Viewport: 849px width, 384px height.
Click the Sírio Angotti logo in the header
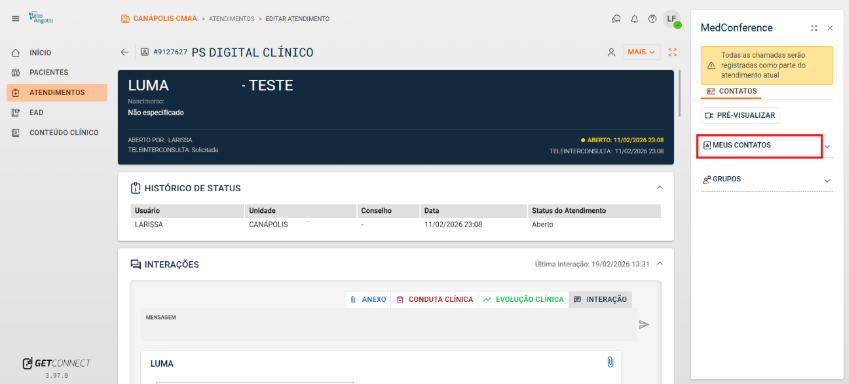41,18
